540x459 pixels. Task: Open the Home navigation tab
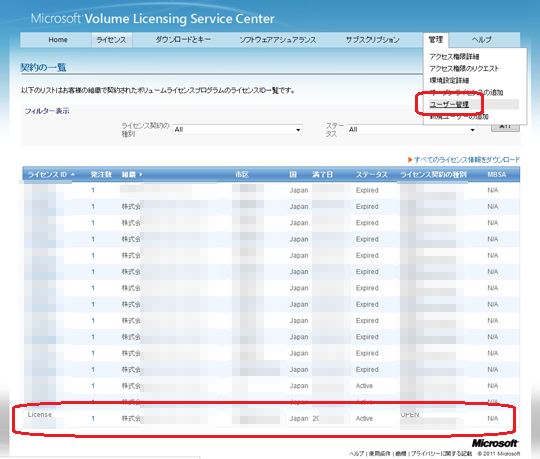point(58,40)
